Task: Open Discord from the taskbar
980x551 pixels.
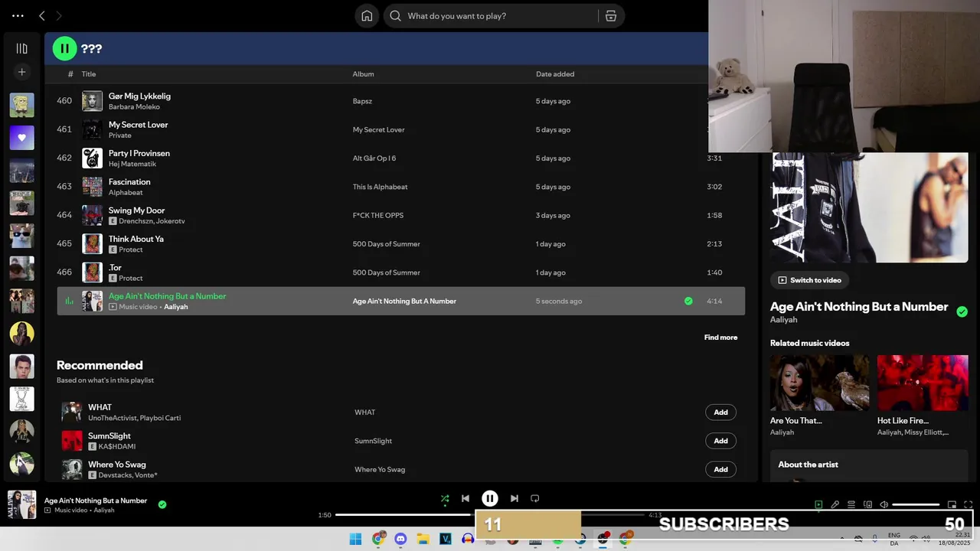Action: tap(400, 539)
